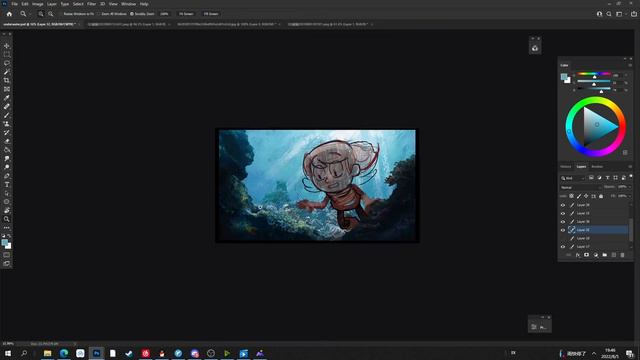Choose Zoom In mode in options bar

[x=41, y=14]
